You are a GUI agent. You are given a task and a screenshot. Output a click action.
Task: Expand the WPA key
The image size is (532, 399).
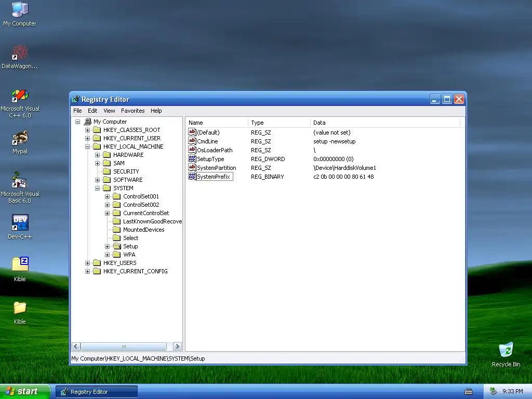point(107,255)
